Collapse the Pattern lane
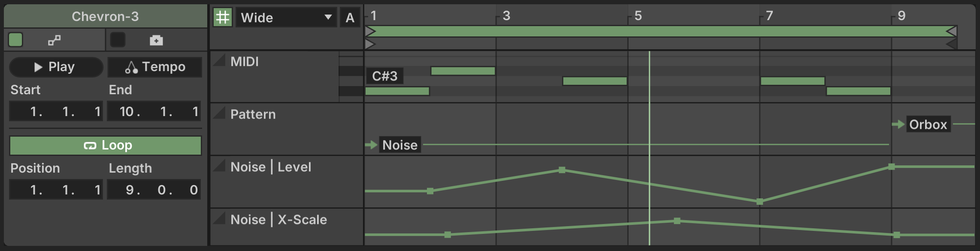 tap(219, 113)
